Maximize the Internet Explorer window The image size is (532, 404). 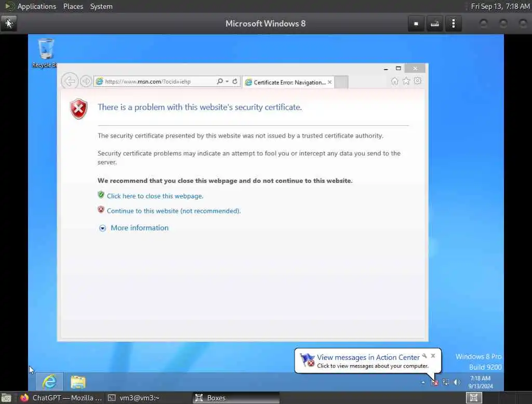[398, 69]
